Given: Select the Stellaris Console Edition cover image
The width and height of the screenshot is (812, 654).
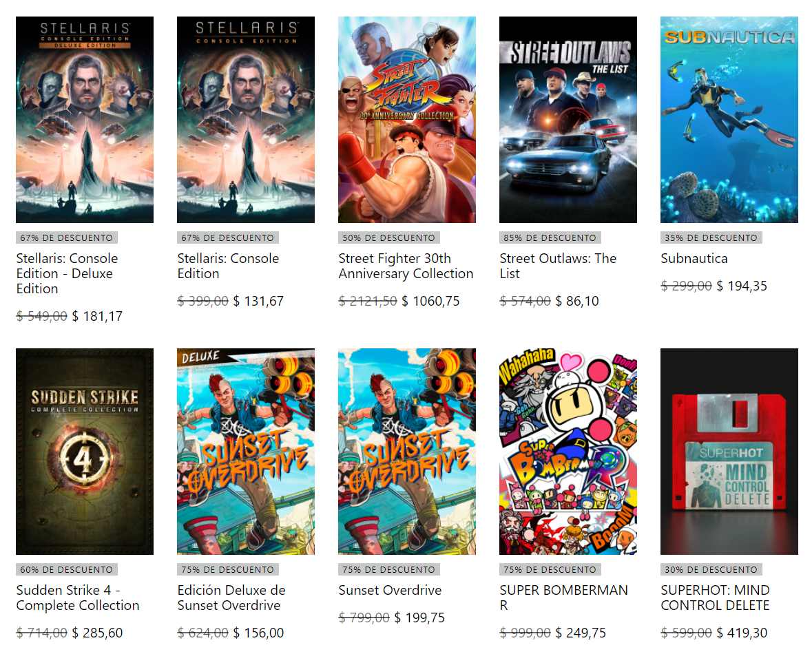Looking at the screenshot, I should click(x=245, y=120).
